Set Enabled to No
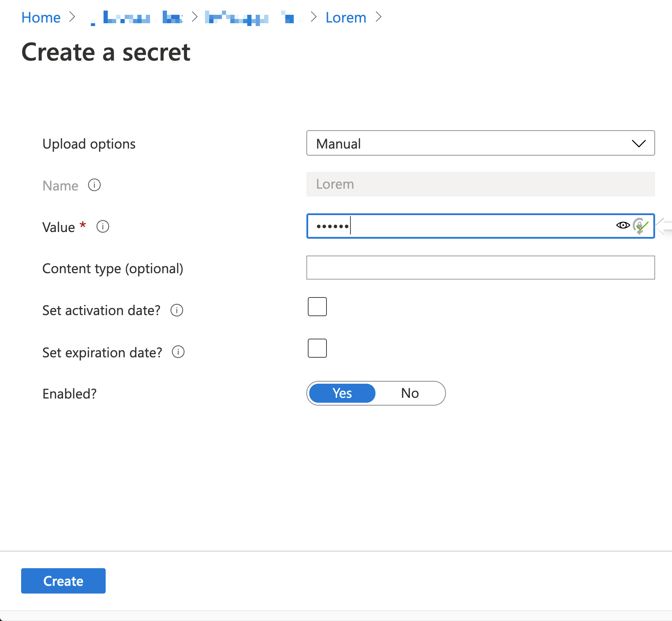This screenshot has width=672, height=621. (410, 393)
